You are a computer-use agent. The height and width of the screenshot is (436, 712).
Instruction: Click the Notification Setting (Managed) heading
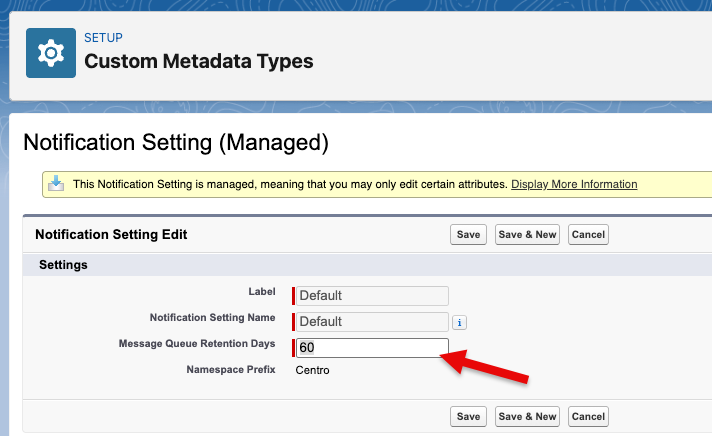[175, 143]
